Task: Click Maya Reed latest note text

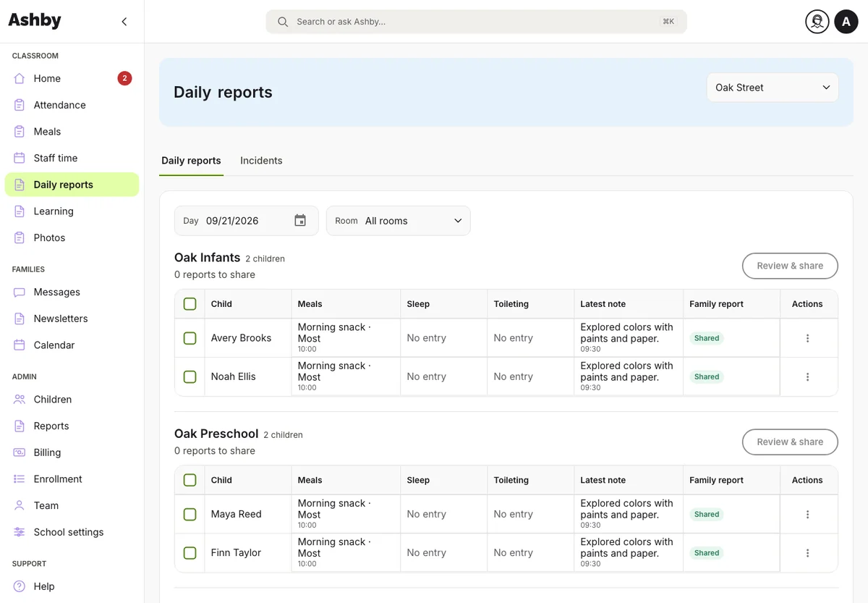Action: [626, 509]
